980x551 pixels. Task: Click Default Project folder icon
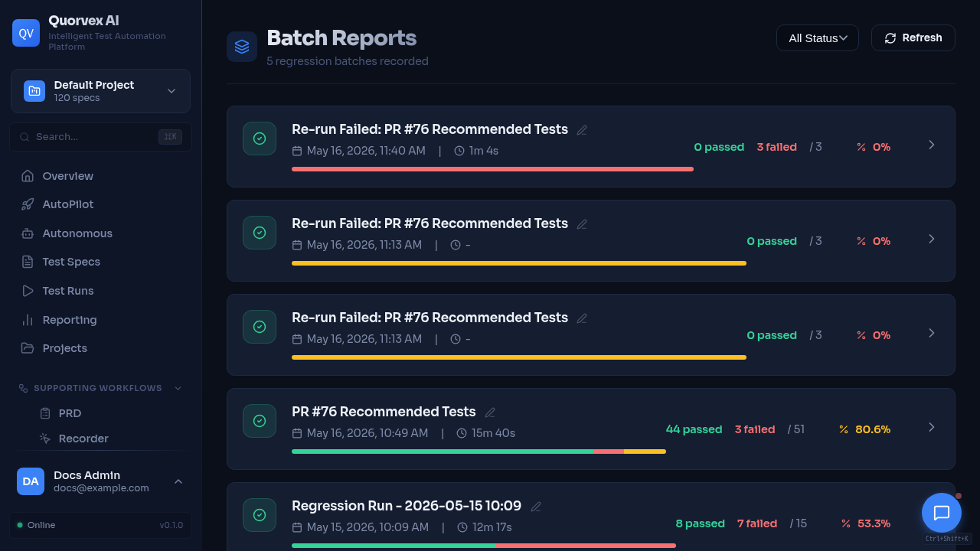coord(34,91)
